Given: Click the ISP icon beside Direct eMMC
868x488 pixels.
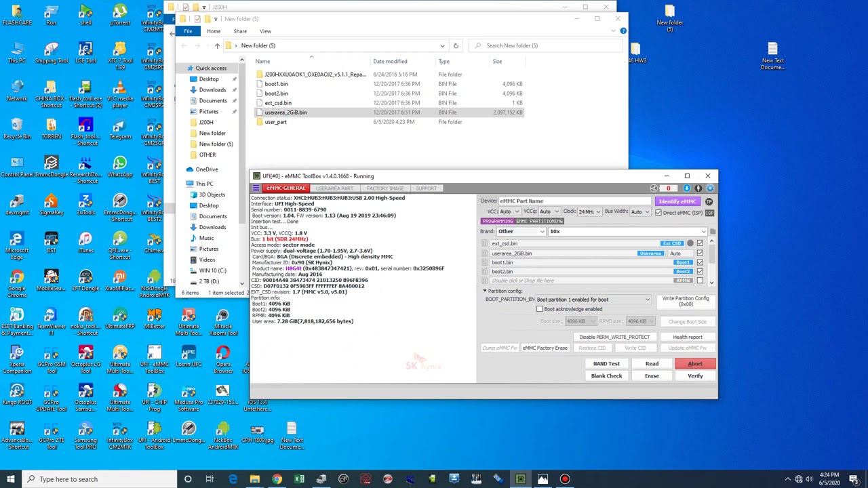Looking at the screenshot, I should click(709, 213).
